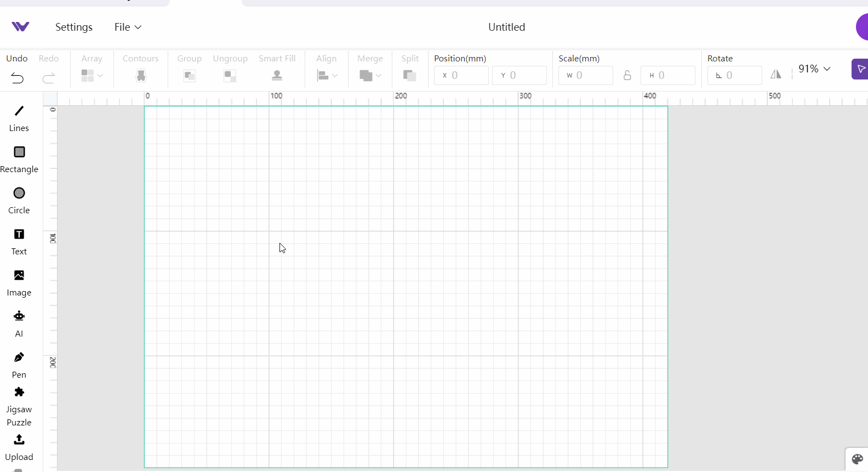868x472 pixels.
Task: Open the color palette icon
Action: coord(858,459)
